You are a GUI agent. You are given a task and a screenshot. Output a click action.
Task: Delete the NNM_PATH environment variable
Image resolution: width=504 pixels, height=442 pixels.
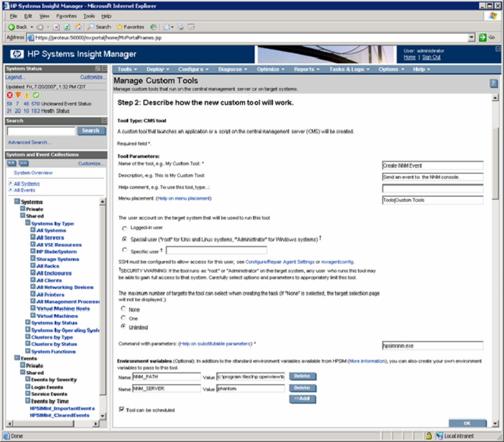click(302, 376)
